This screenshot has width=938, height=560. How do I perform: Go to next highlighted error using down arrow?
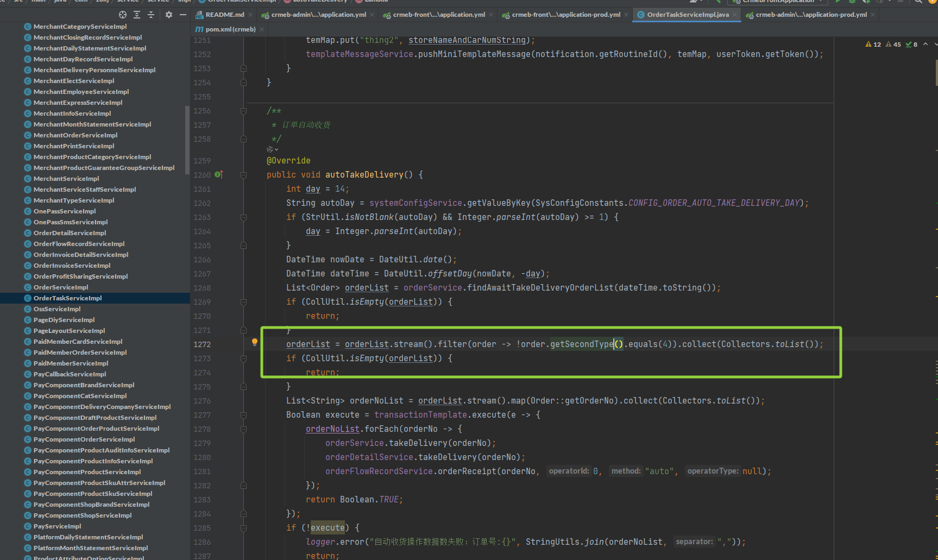[936, 45]
